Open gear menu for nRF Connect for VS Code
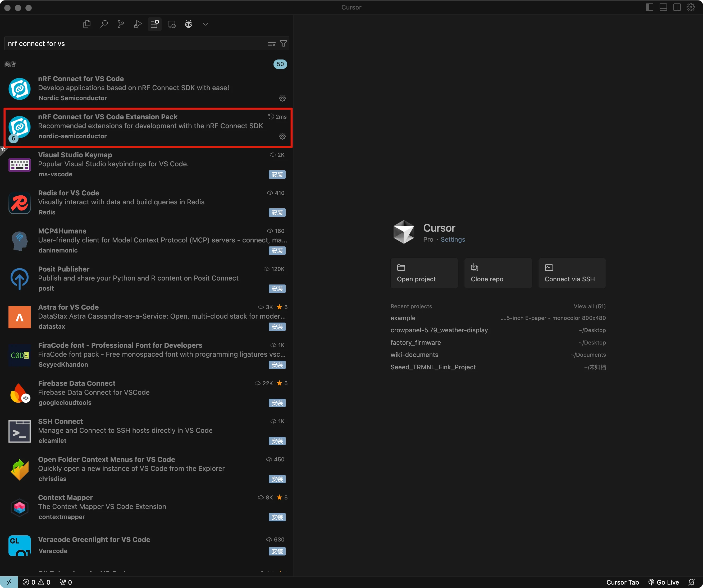The width and height of the screenshot is (703, 588). click(282, 98)
